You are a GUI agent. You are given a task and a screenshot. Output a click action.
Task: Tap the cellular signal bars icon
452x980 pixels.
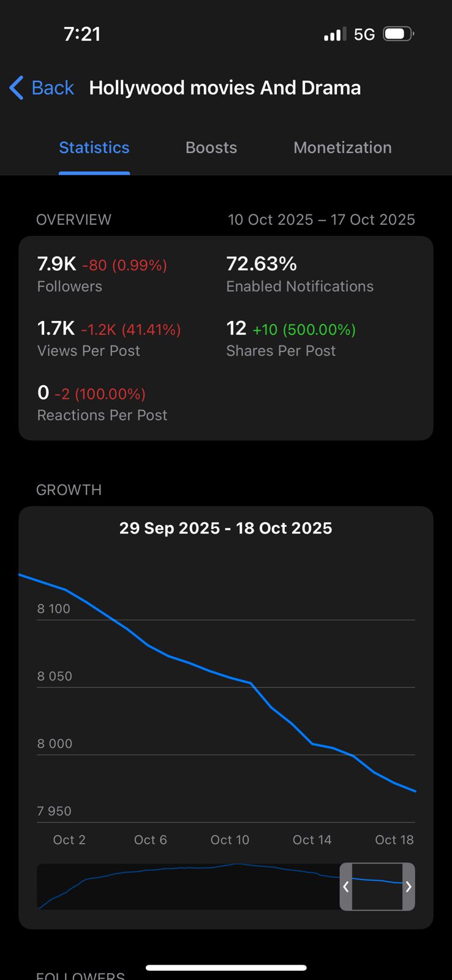(335, 34)
